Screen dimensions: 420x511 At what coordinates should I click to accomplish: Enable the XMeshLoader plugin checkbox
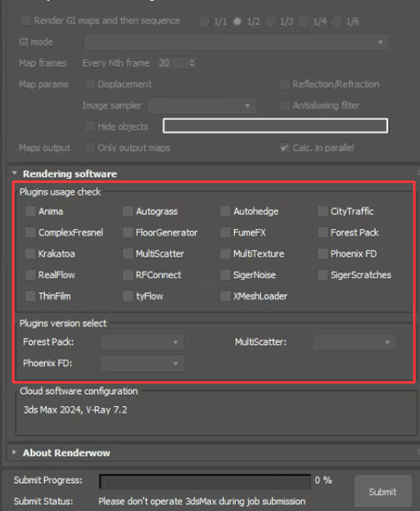(x=225, y=296)
